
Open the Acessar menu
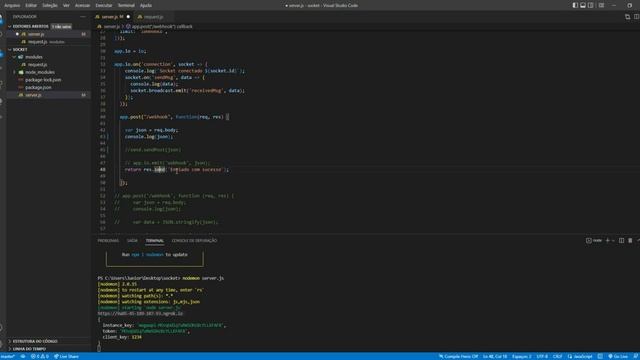[82, 5]
